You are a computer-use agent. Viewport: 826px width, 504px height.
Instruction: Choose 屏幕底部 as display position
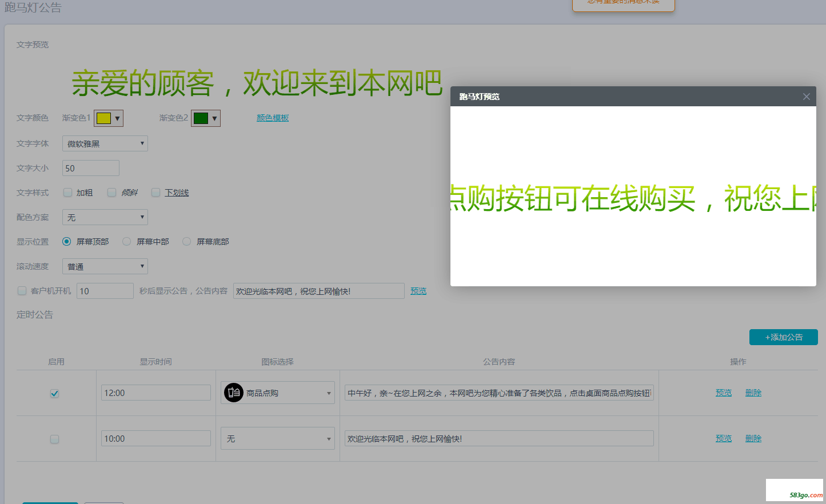186,242
